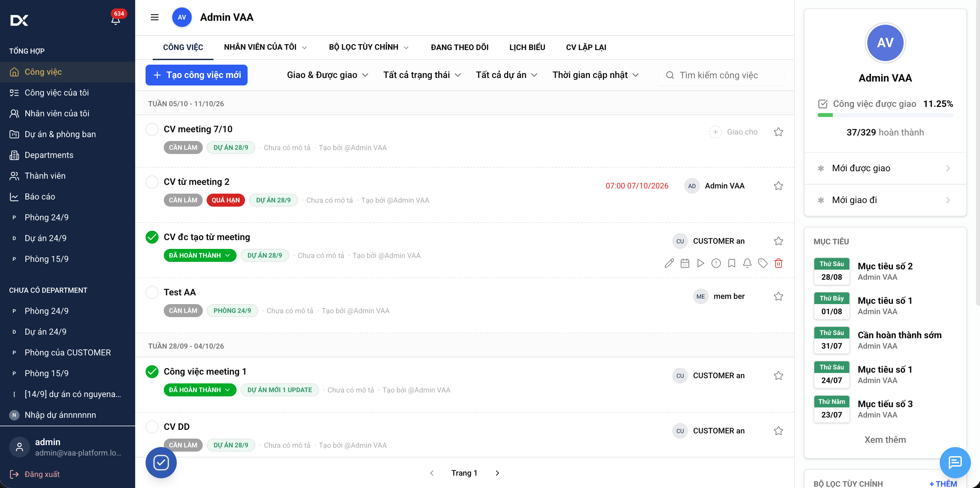Go to next page arrow beside Trang 1
This screenshot has height=488, width=980.
coord(497,473)
